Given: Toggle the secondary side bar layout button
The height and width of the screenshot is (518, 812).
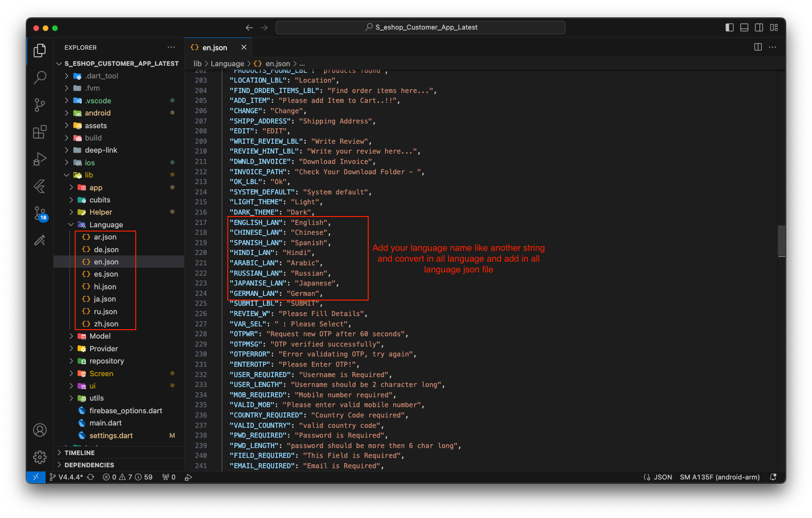Looking at the screenshot, I should [x=759, y=28].
